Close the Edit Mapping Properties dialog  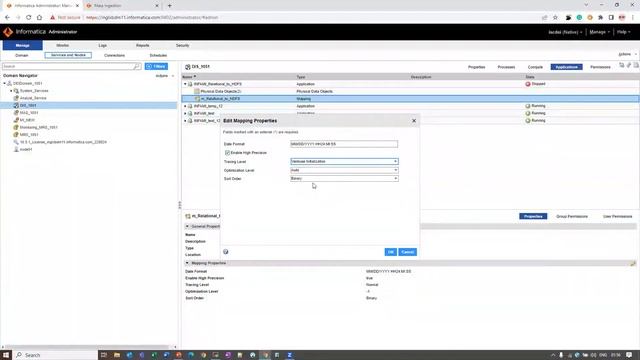pyautogui.click(x=414, y=121)
